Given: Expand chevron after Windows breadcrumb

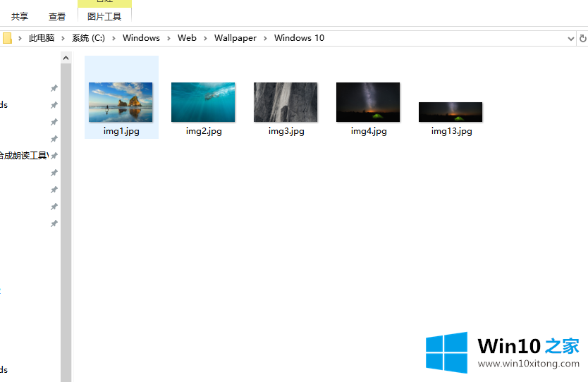Looking at the screenshot, I should (169, 38).
